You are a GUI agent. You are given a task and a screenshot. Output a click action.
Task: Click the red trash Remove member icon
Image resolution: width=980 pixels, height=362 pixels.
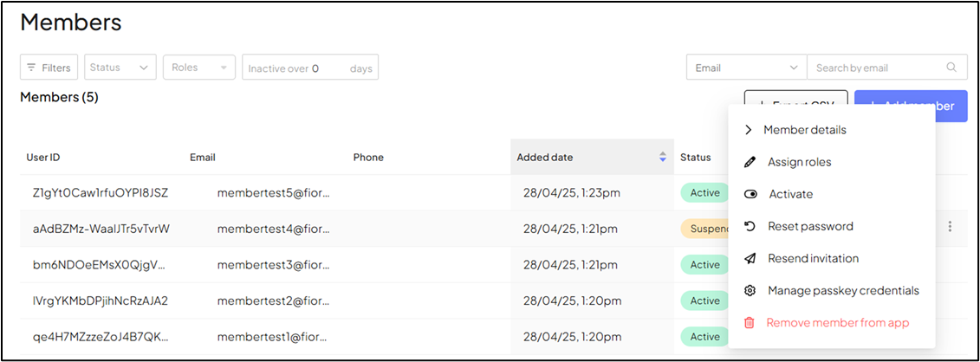(x=750, y=323)
